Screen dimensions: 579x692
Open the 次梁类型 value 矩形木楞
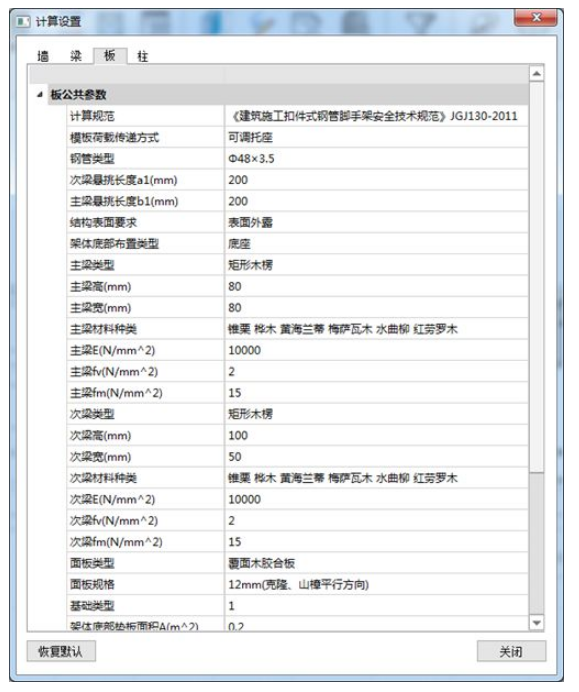click(376, 414)
